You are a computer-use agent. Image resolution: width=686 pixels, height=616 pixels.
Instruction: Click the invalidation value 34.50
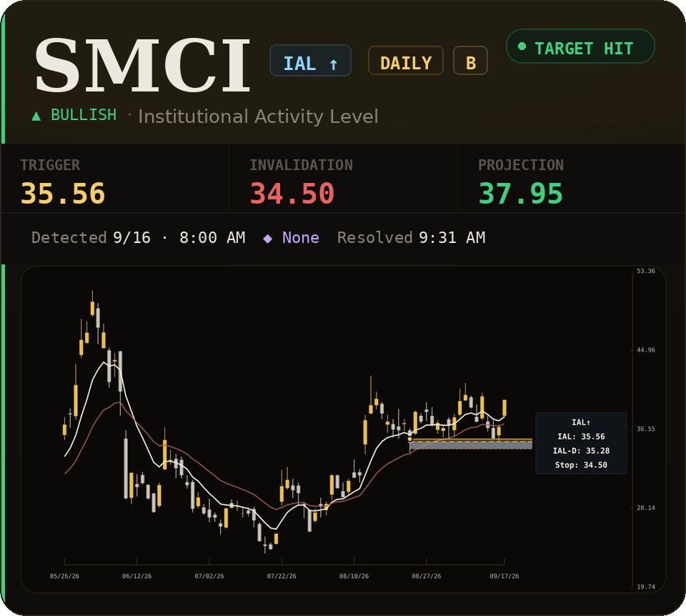[x=292, y=194]
